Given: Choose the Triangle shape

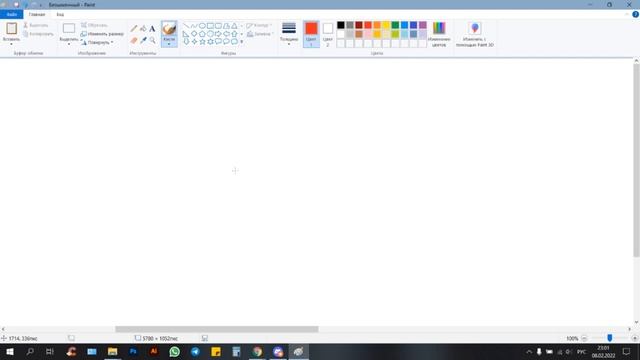Looking at the screenshot, I should 234,26.
